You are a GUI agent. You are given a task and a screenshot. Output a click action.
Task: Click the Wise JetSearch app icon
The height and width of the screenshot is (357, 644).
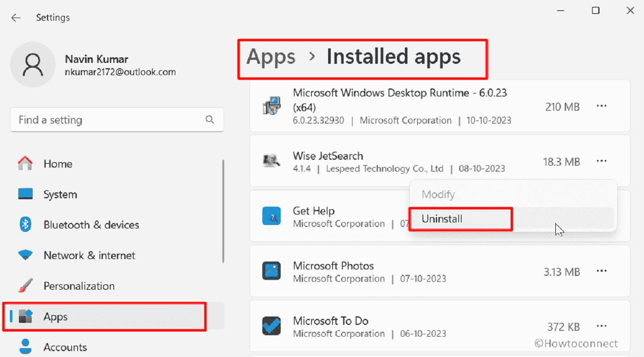pyautogui.click(x=271, y=161)
